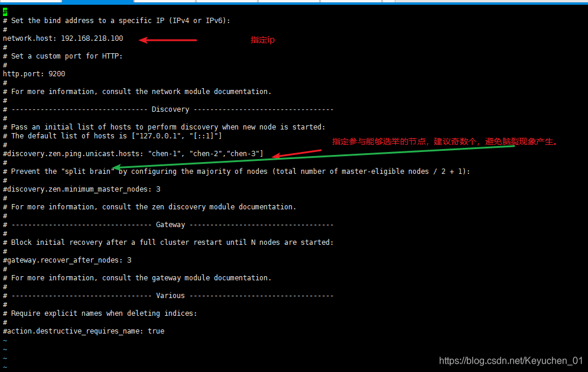Click the 'discovery.zen.ping.unicast.hosts' key
Viewport: 588px width, 372px height.
click(x=73, y=154)
